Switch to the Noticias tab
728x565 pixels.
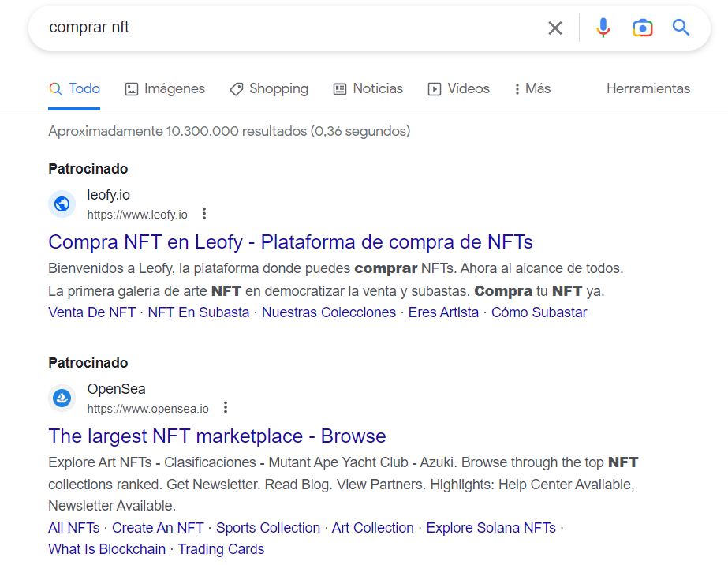coord(368,88)
